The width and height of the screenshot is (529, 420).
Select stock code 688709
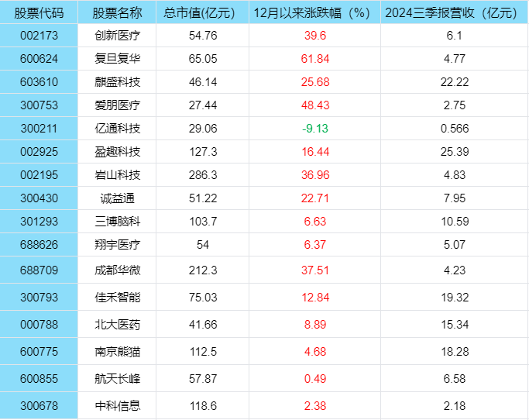[39, 270]
